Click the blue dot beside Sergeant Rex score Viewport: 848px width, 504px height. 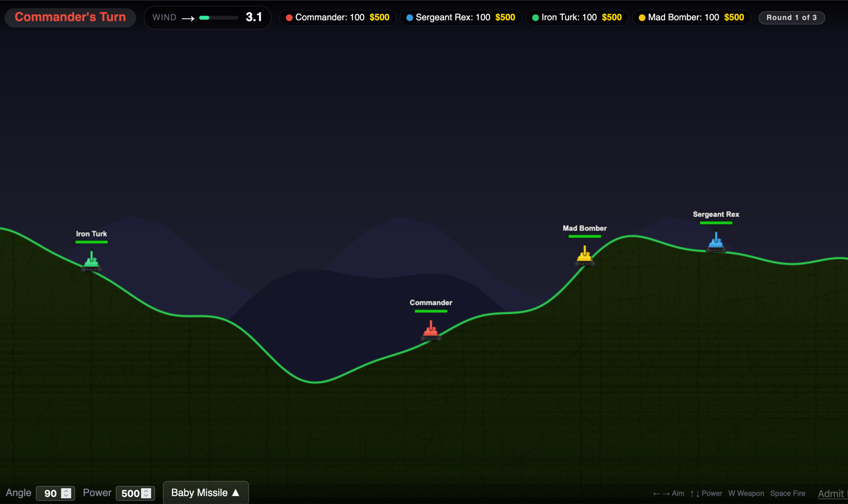click(x=410, y=17)
